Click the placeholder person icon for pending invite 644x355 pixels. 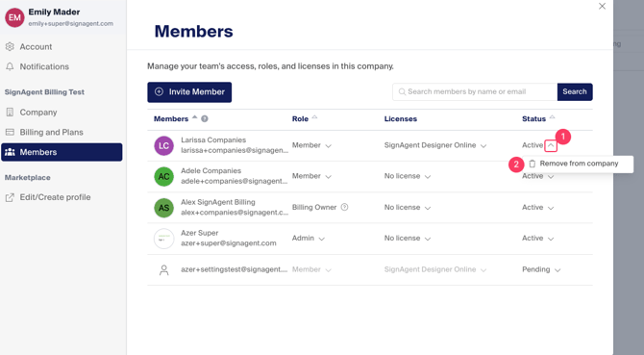pos(163,269)
